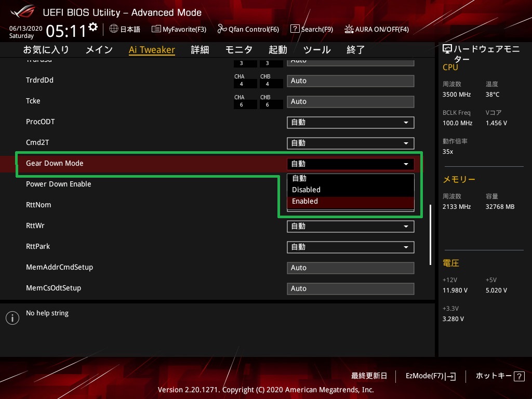Image resolution: width=532 pixels, height=399 pixels.
Task: Select the RttNom row label
Action: coord(38,205)
